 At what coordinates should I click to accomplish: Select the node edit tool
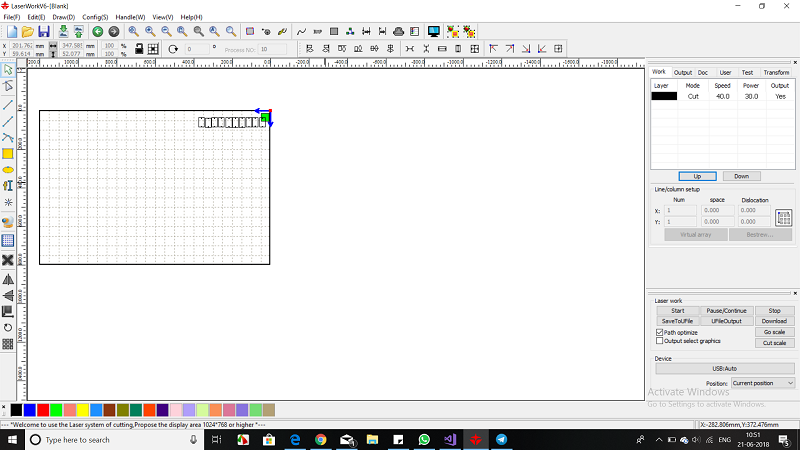tap(8, 86)
